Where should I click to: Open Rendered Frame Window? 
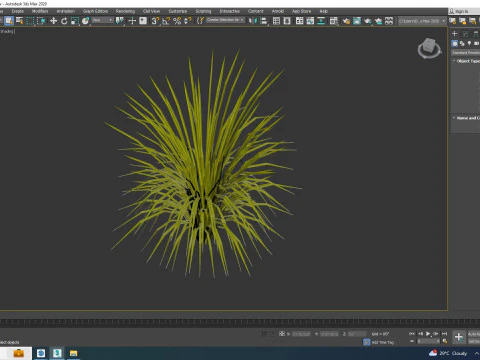pos(357,21)
